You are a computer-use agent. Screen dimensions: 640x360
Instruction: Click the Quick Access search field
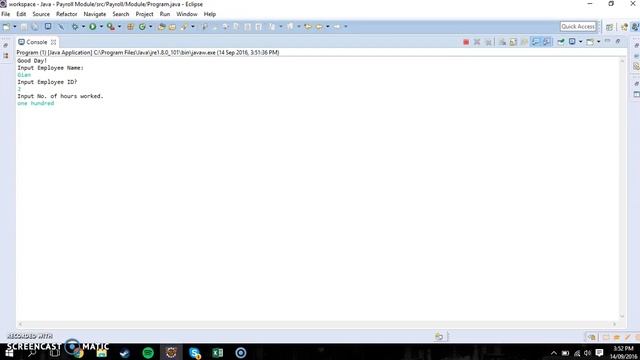[578, 27]
